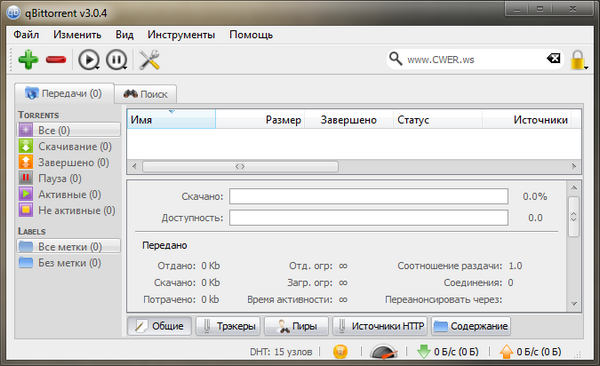Image resolution: width=600 pixels, height=366 pixels.
Task: Click the Отдано: 0 Kb value
Action: 210,266
